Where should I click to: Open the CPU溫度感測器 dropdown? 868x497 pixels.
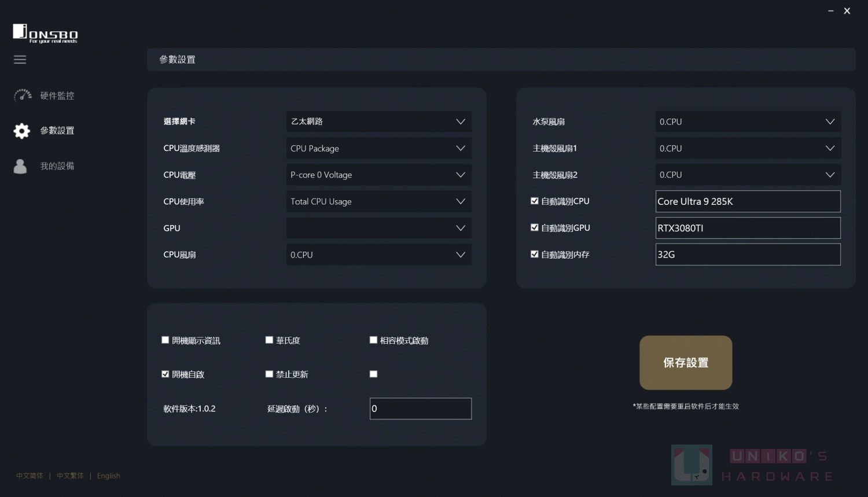coord(378,148)
